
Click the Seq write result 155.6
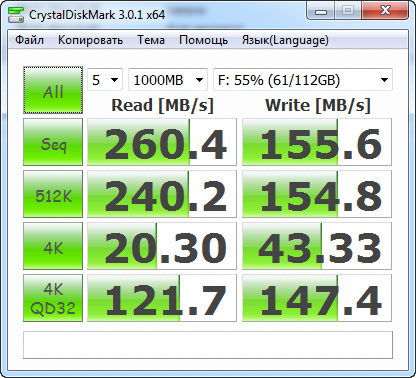click(x=317, y=142)
